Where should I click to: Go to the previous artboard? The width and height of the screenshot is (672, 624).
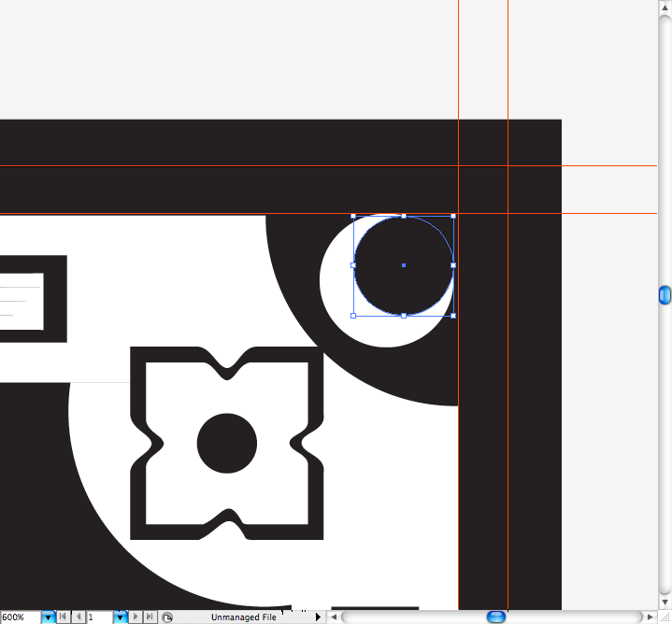click(x=78, y=617)
